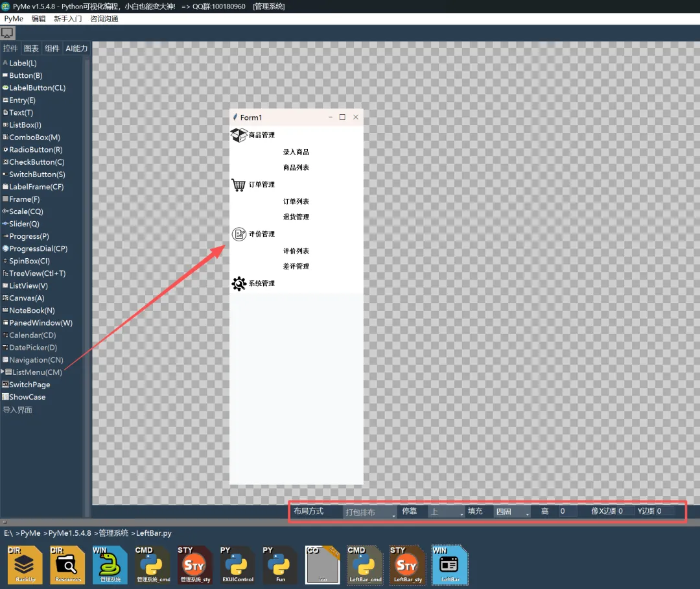
Task: Open the 管理系统_sty style file icon
Action: pos(195,565)
